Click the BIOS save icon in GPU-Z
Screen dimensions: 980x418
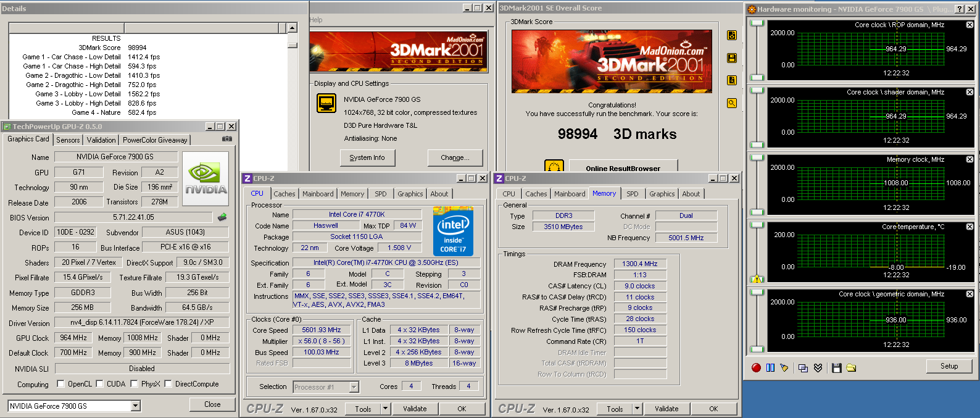point(222,217)
